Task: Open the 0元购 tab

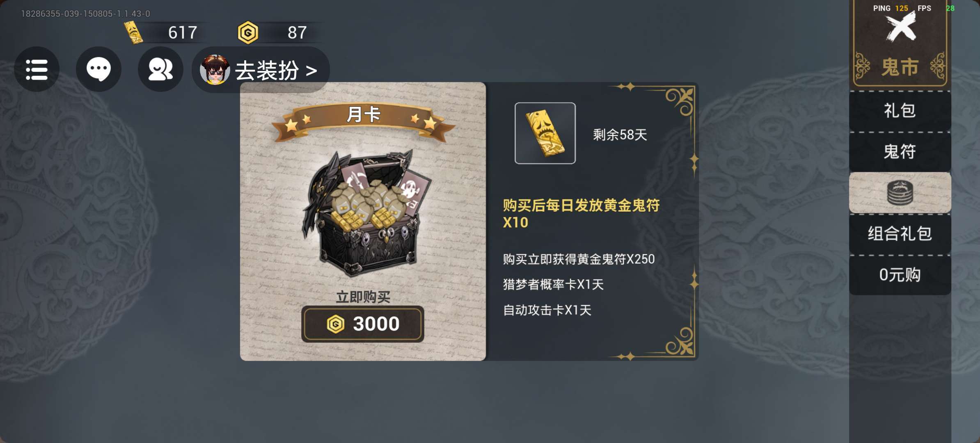Action: [900, 275]
